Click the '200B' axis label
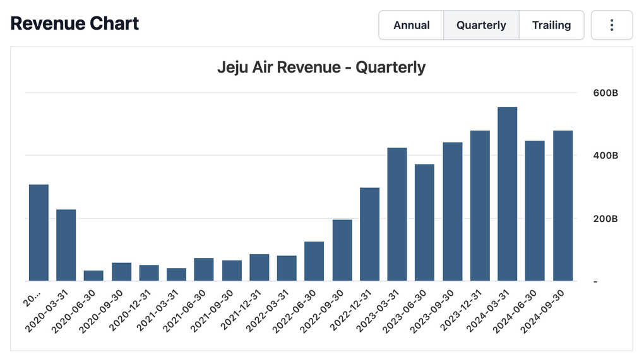This screenshot has width=644, height=362. point(605,219)
